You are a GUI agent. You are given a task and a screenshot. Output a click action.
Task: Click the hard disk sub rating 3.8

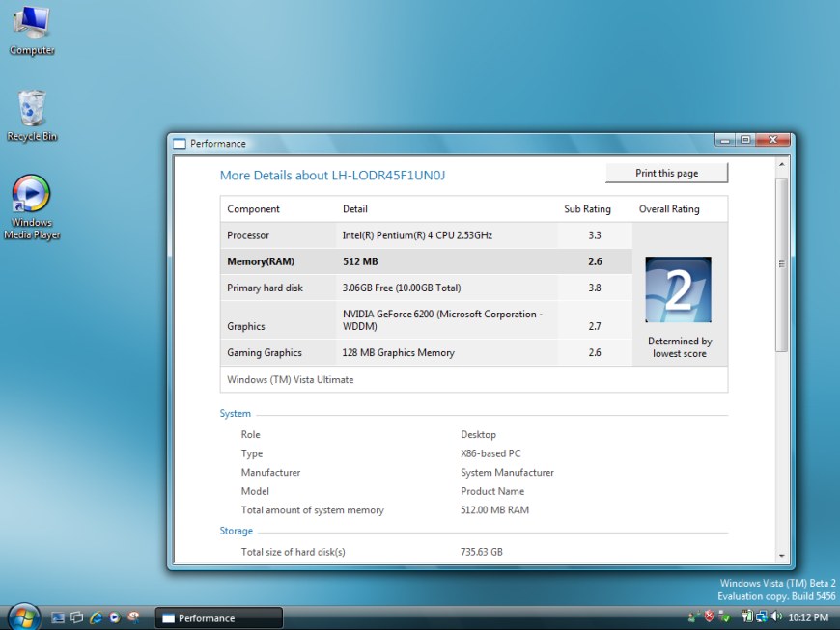[595, 288]
